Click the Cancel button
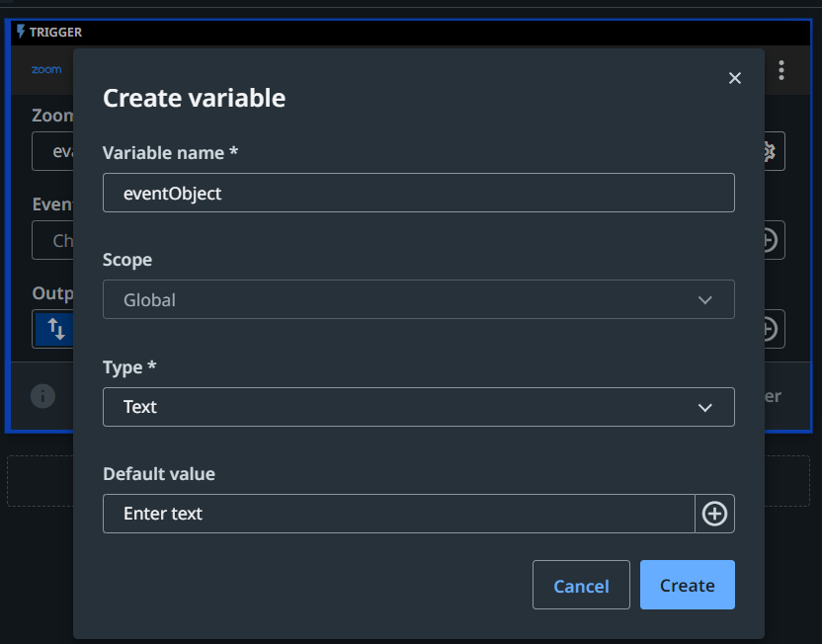822x644 pixels. [581, 585]
